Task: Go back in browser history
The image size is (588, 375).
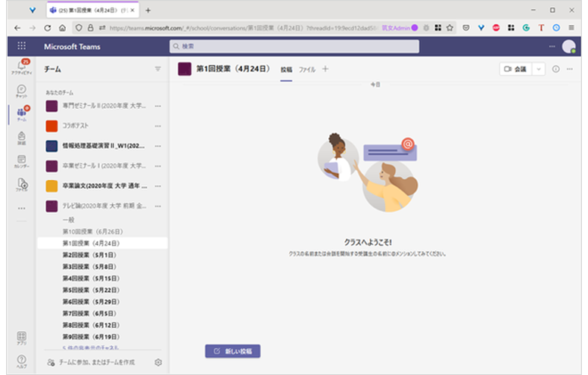Action: tap(17, 28)
